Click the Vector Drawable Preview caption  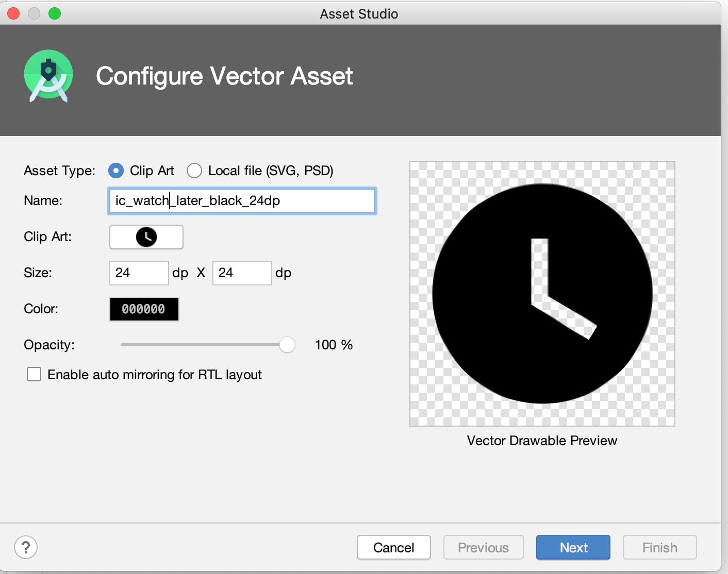pos(542,441)
